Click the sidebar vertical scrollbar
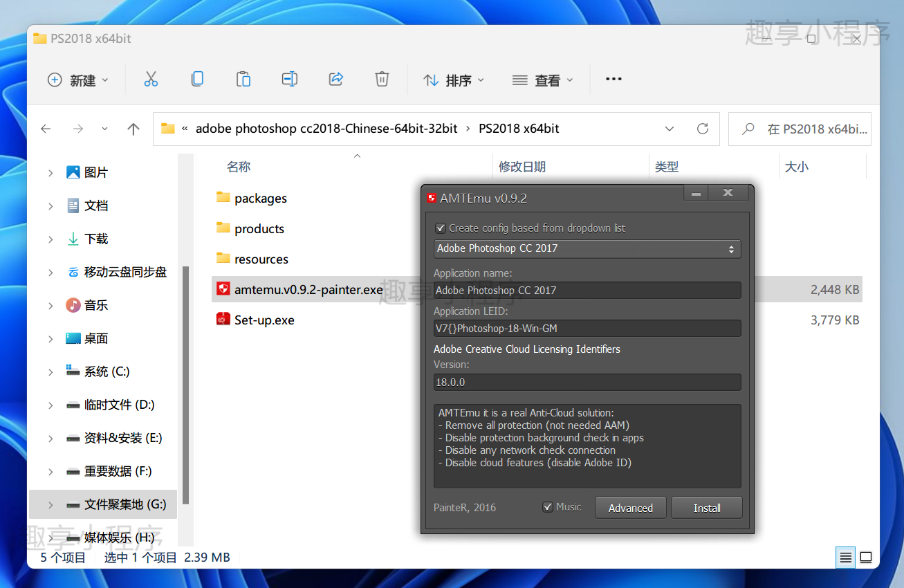The width and height of the screenshot is (904, 588). coord(185,385)
